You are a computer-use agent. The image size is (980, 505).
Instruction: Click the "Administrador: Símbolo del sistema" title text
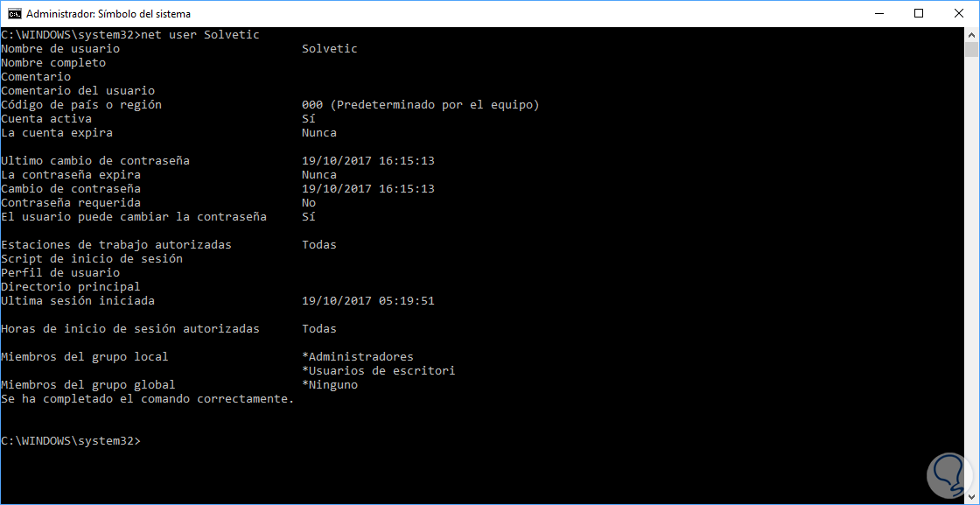(x=108, y=14)
